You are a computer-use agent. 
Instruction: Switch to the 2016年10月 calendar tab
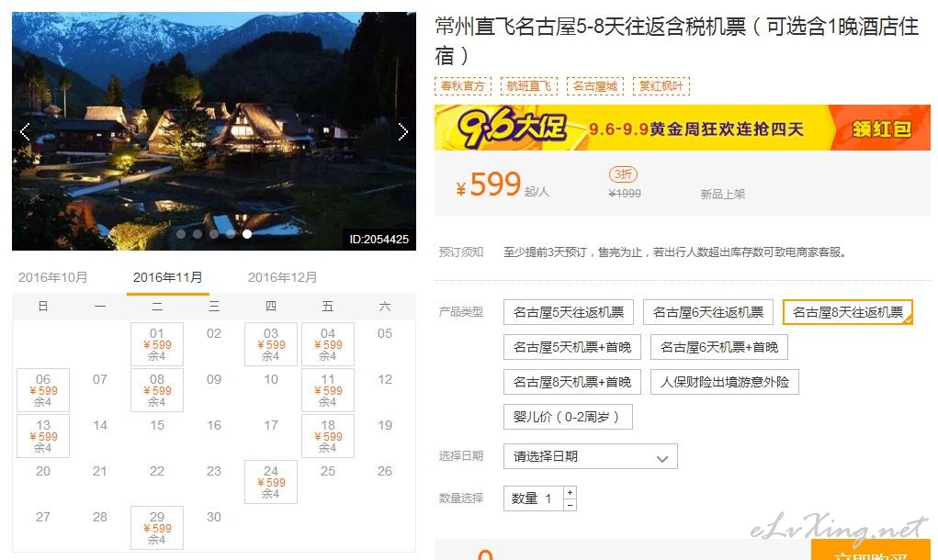[53, 277]
